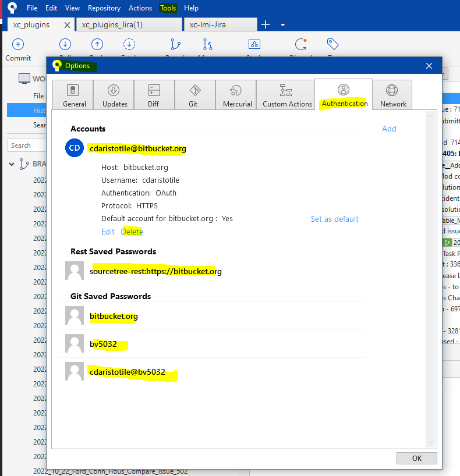The width and height of the screenshot is (460, 476).
Task: Click Edit for the bitbucket account
Action: tap(108, 232)
